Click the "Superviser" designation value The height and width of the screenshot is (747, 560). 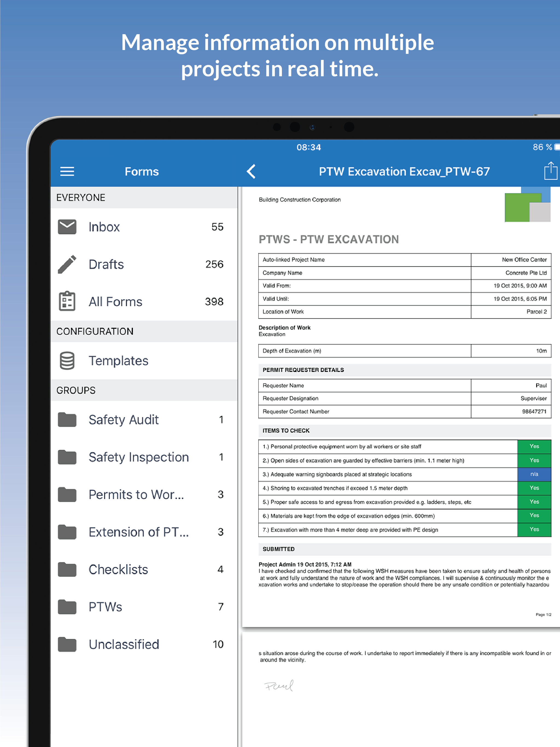(x=533, y=398)
